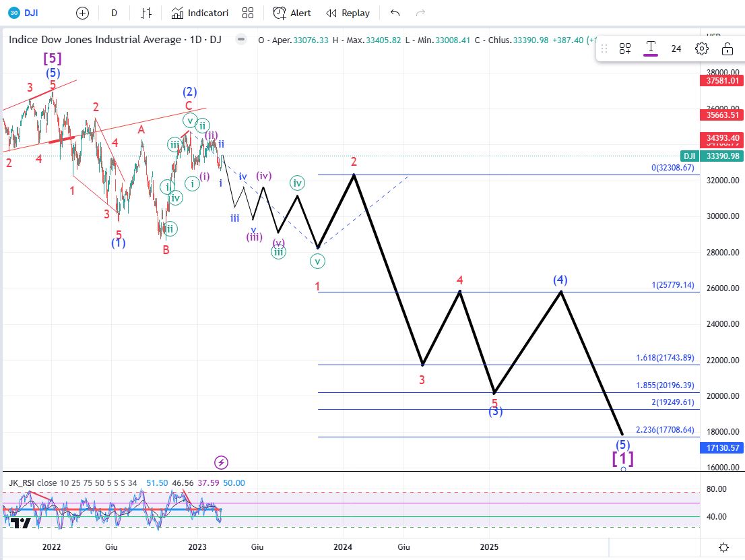Start bar Replay mode
This screenshot has height=560, width=745.
pos(348,13)
